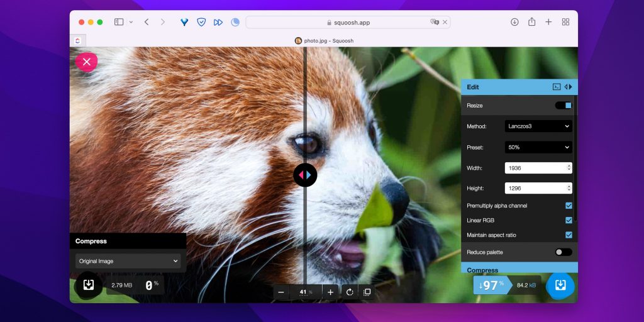Uncheck the Linear RGB checkbox
Image resolution: width=644 pixels, height=322 pixels.
click(569, 220)
